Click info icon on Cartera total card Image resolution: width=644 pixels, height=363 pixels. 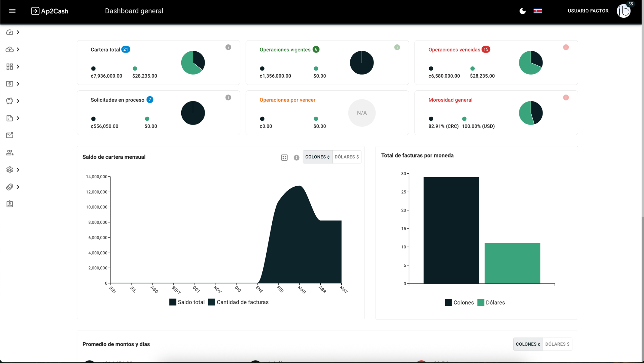(228, 47)
